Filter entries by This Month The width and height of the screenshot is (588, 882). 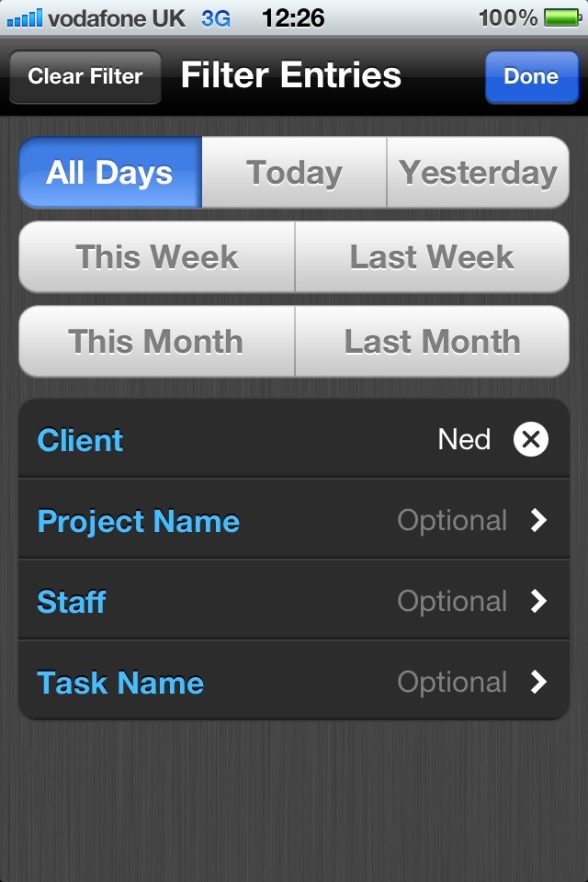pyautogui.click(x=156, y=342)
